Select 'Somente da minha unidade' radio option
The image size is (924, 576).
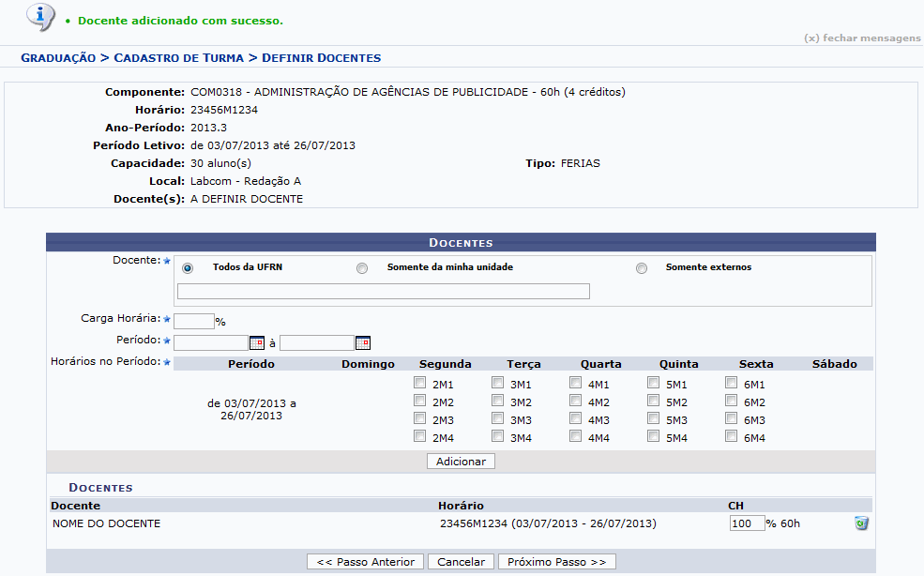coord(362,268)
